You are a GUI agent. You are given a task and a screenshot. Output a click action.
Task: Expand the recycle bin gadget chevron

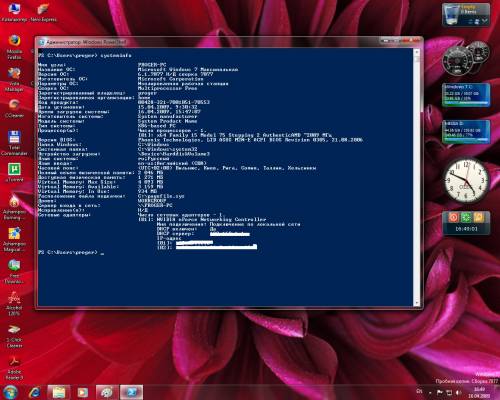coord(484,21)
